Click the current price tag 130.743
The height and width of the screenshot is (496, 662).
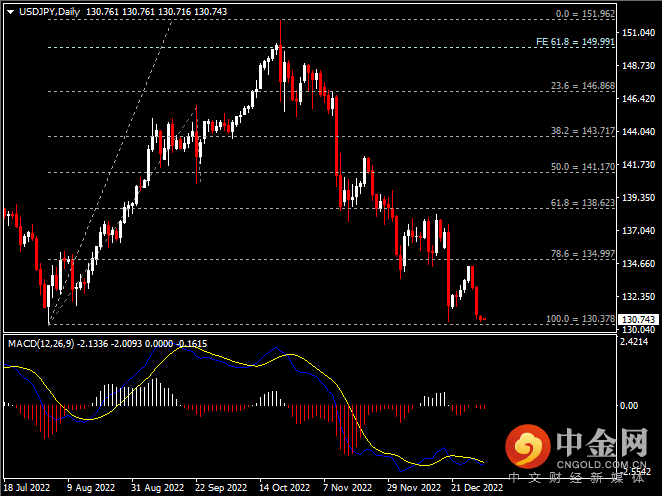639,320
